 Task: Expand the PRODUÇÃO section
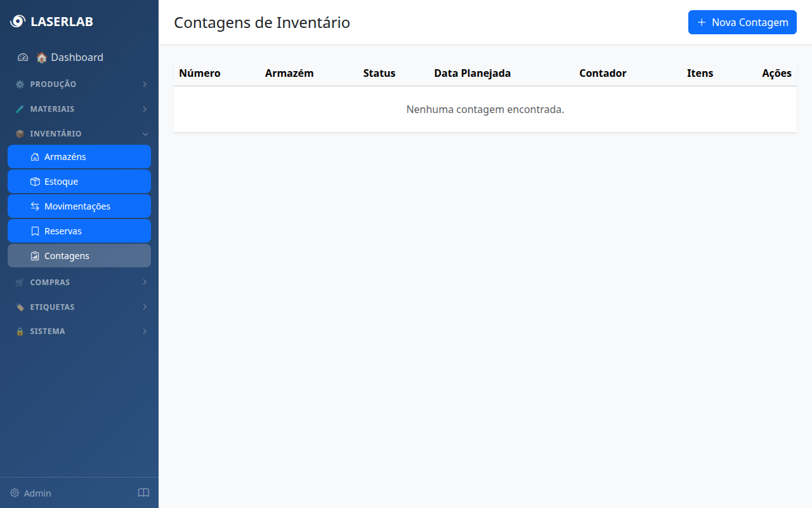[x=79, y=84]
